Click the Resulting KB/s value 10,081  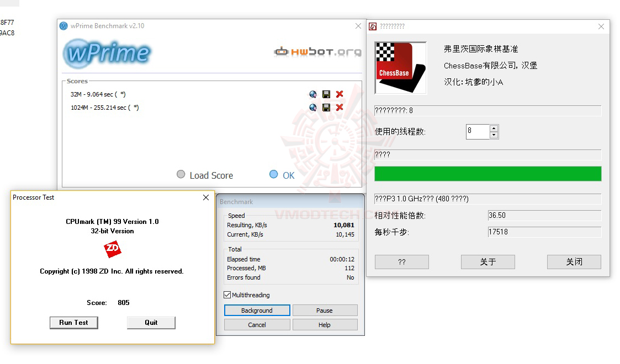343,225
